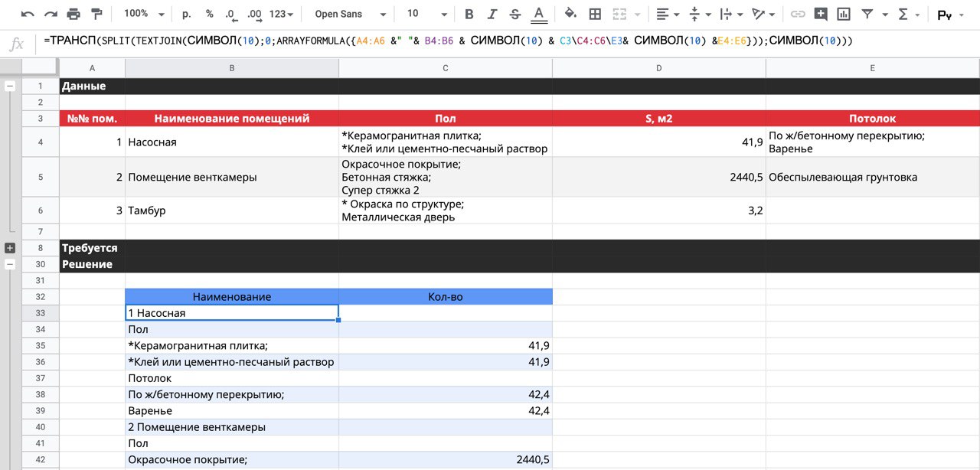The image size is (980, 470).
Task: Select column A header
Action: pyautogui.click(x=93, y=69)
